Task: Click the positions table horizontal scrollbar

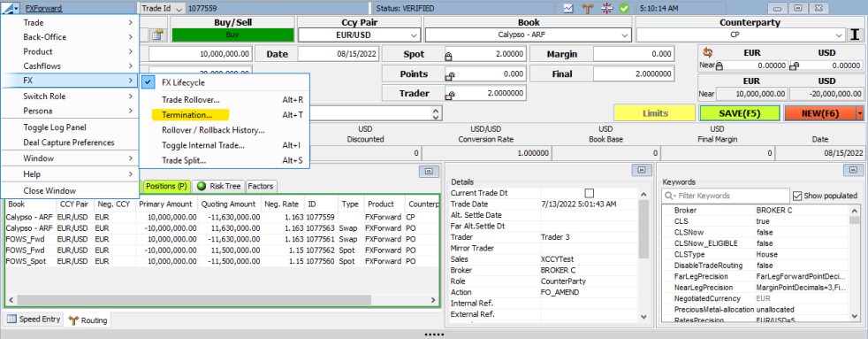Action: pos(223,299)
